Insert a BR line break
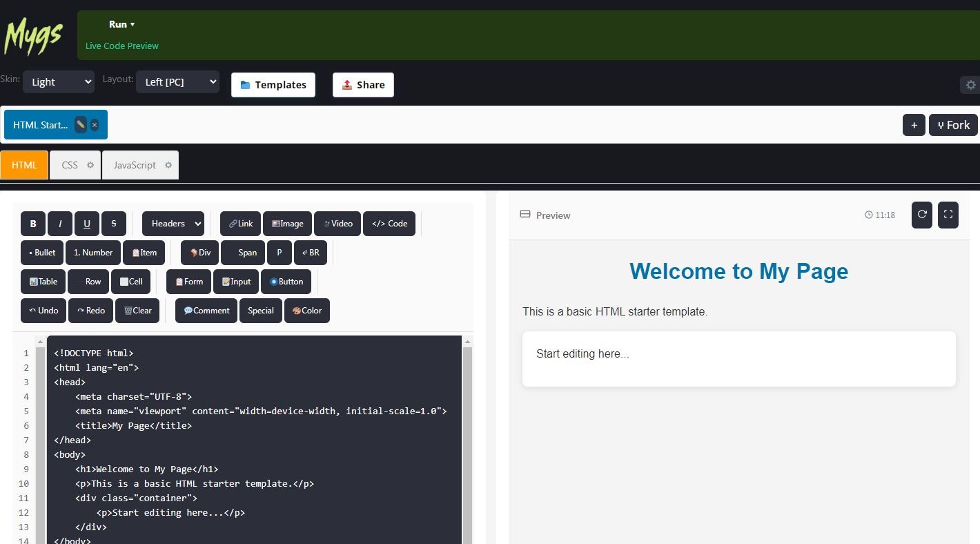 (311, 253)
